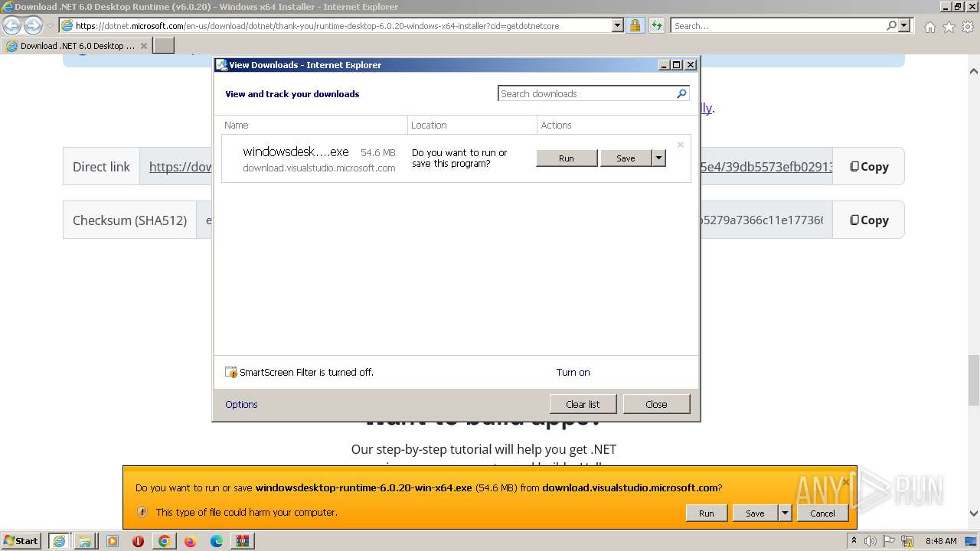This screenshot has width=980, height=551.
Task: Open File Explorer from taskbar
Action: tap(85, 541)
